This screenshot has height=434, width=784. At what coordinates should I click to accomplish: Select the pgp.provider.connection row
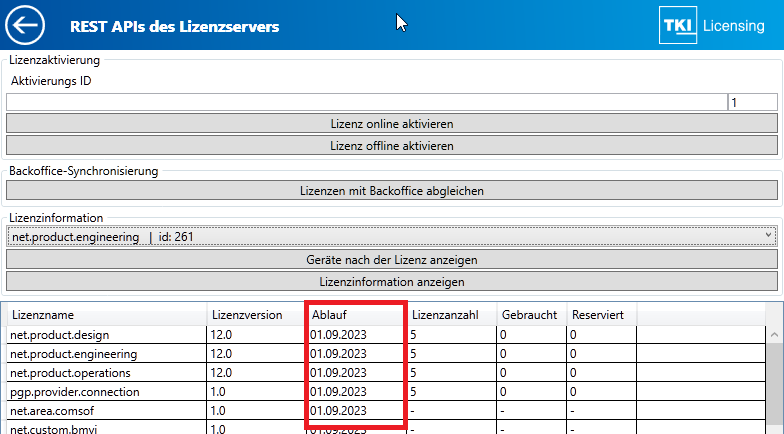pos(386,392)
